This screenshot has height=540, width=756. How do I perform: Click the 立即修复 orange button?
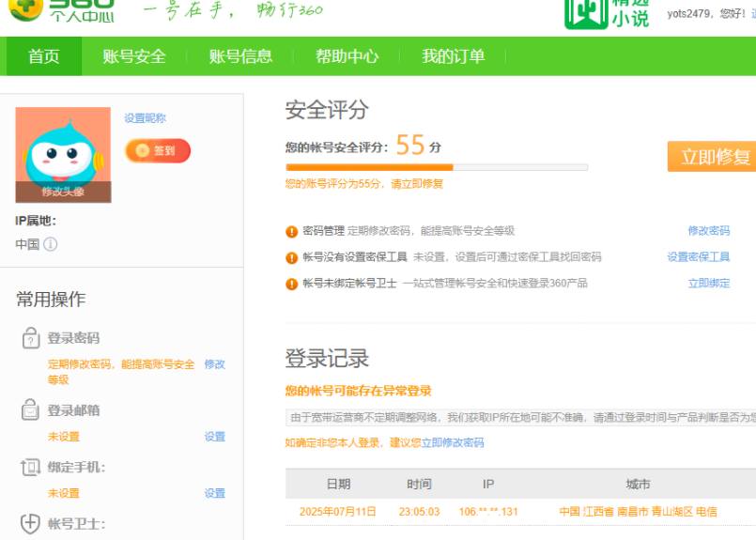pyautogui.click(x=712, y=156)
